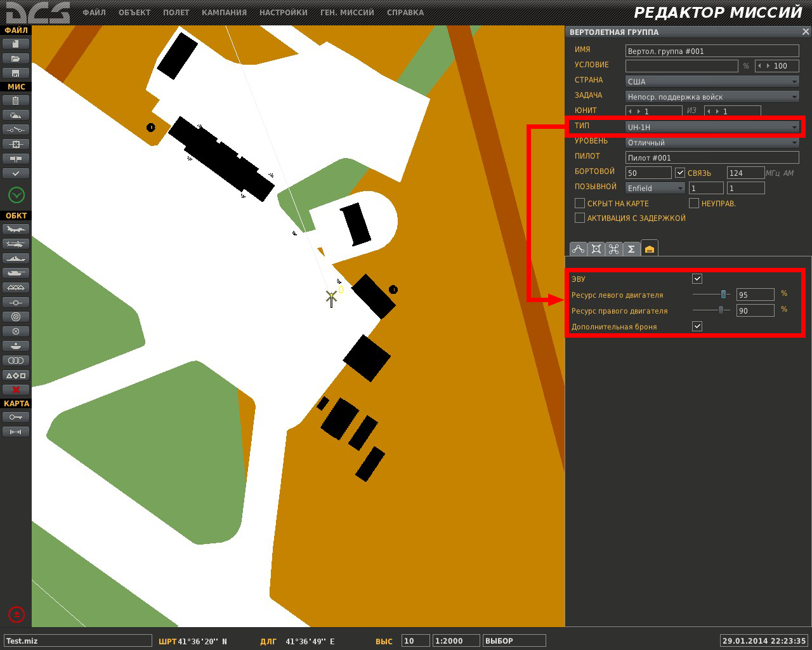Open the КАМПАНИЯ menu

pyautogui.click(x=224, y=13)
